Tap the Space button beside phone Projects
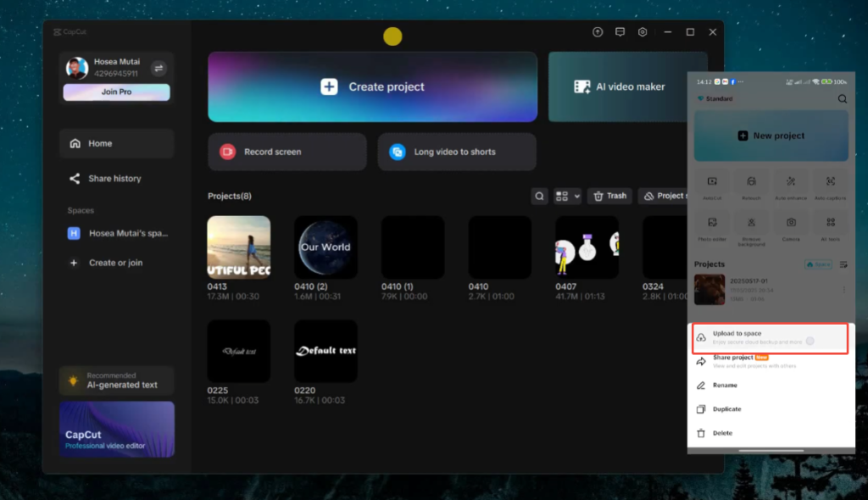This screenshot has height=500, width=868. (818, 264)
